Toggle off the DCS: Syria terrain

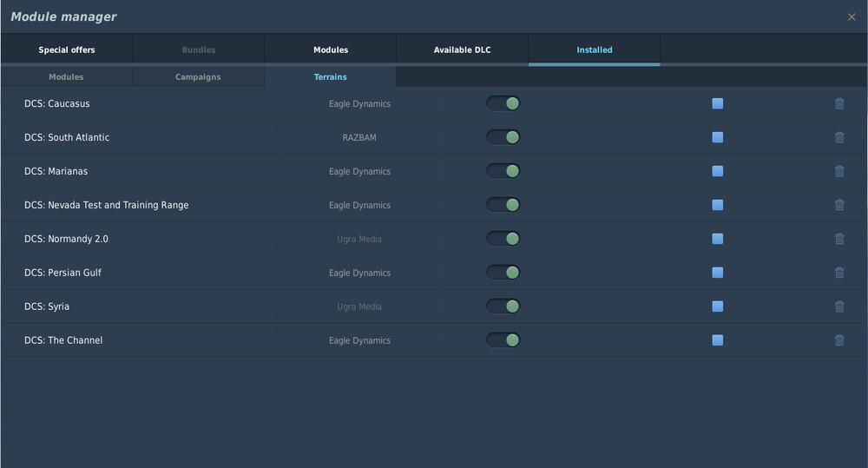click(x=503, y=307)
